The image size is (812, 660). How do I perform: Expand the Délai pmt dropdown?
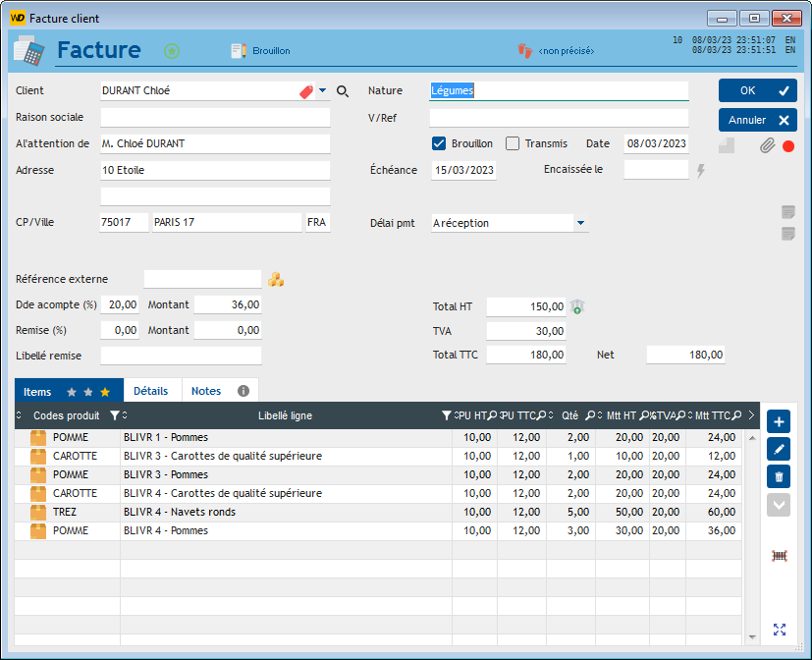(x=580, y=223)
